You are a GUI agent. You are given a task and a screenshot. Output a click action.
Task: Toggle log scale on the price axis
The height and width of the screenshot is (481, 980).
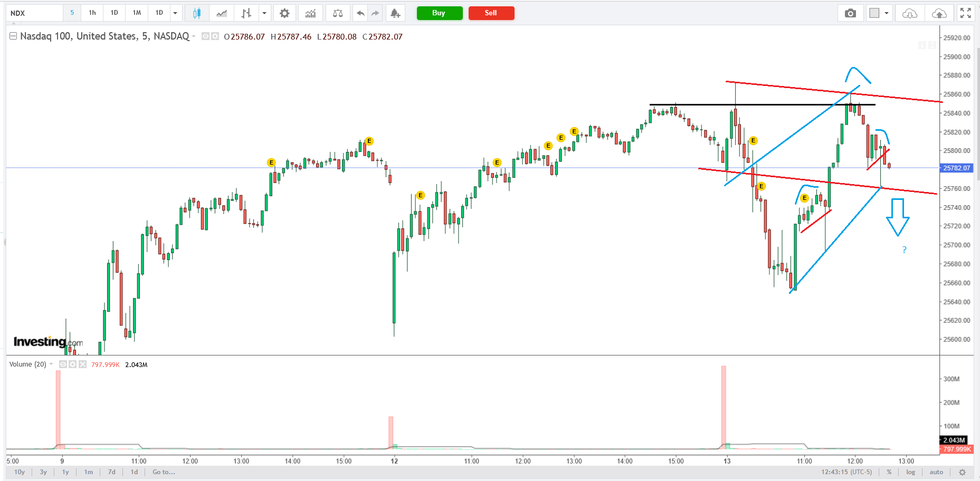coord(910,472)
